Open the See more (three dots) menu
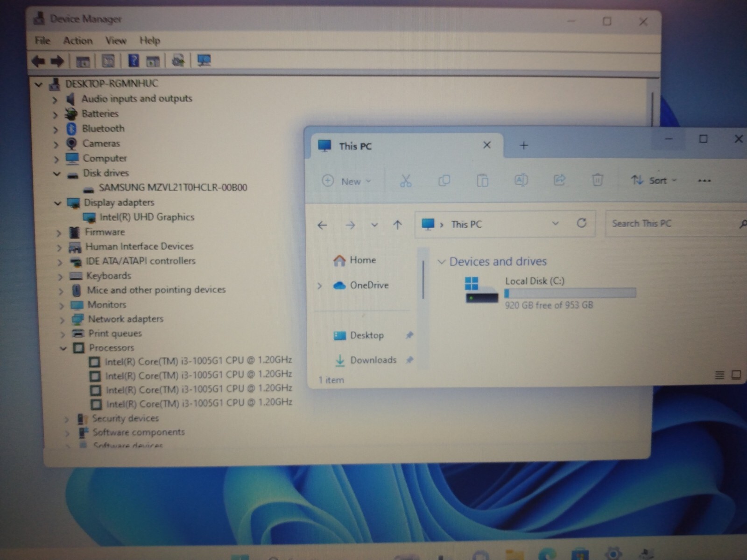The height and width of the screenshot is (560, 747). (704, 181)
